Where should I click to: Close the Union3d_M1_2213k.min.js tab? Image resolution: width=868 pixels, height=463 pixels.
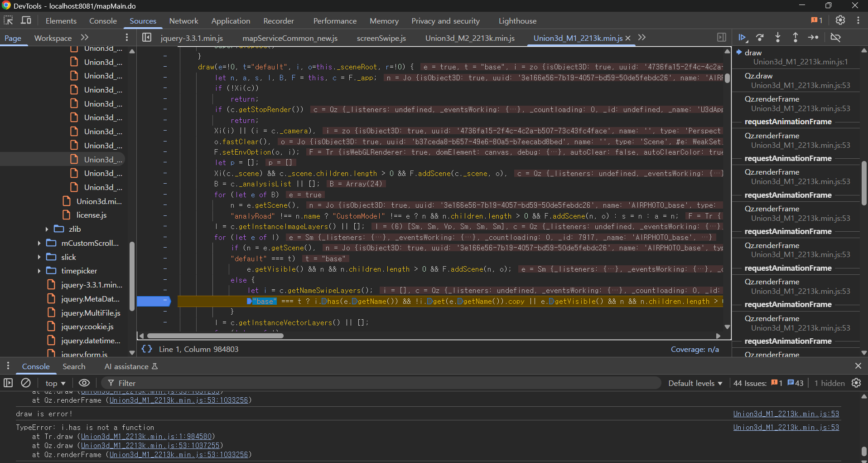[x=628, y=38]
